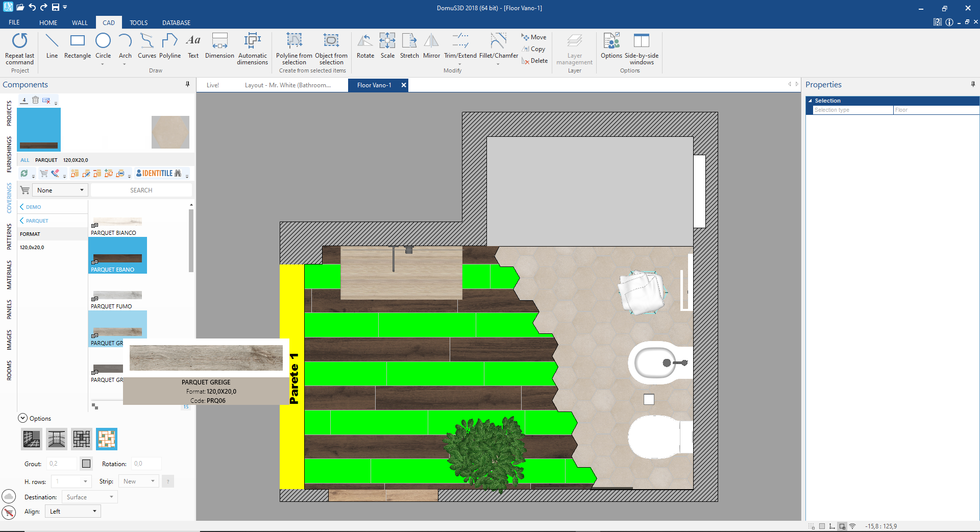
Task: Delete selected item with trash icon
Action: click(x=35, y=100)
